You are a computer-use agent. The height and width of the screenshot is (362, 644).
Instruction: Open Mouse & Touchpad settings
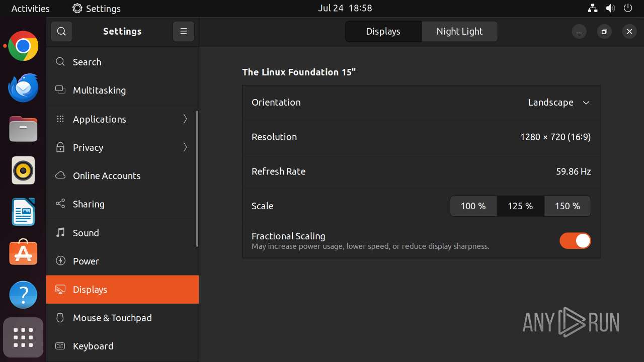point(122,318)
